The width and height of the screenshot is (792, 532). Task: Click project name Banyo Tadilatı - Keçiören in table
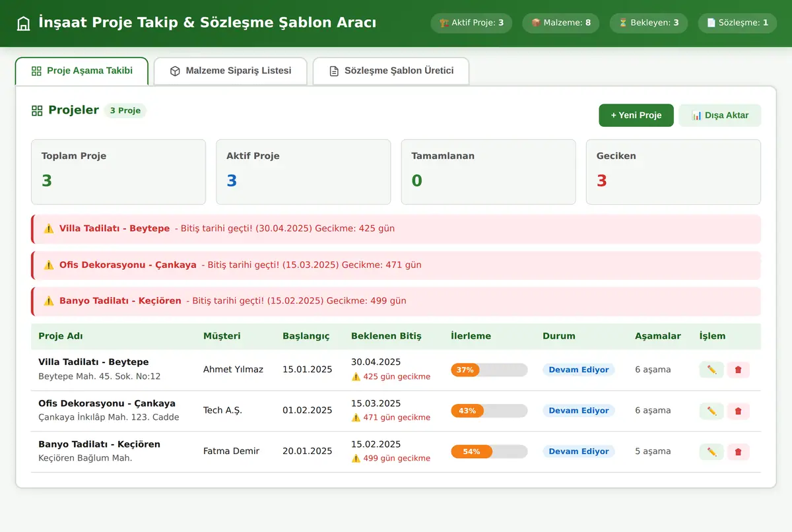[99, 444]
